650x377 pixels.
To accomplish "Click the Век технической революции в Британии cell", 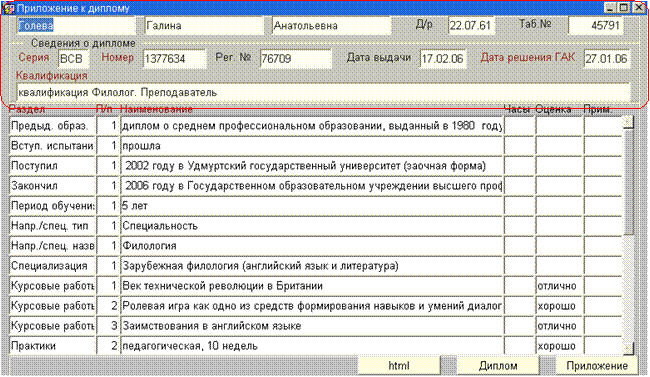I will [311, 286].
